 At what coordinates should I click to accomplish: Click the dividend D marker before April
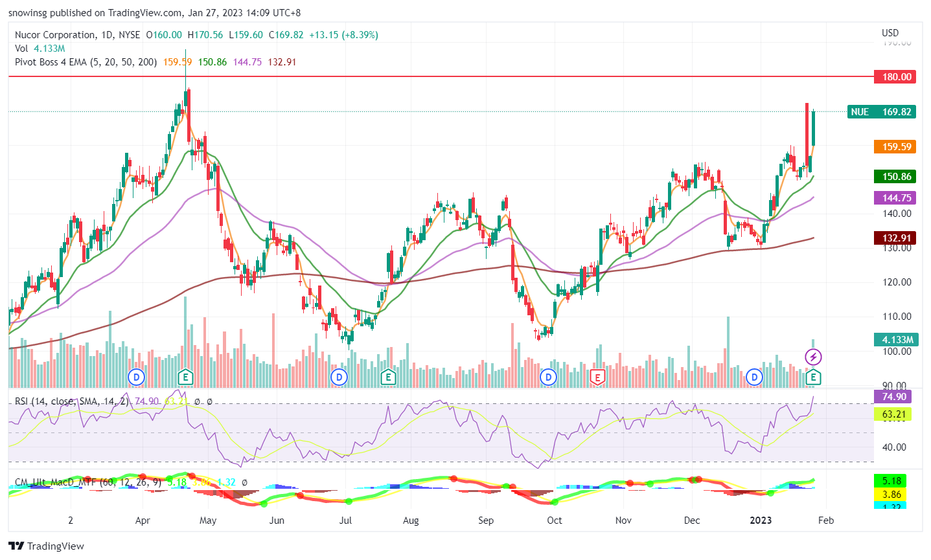tap(136, 377)
